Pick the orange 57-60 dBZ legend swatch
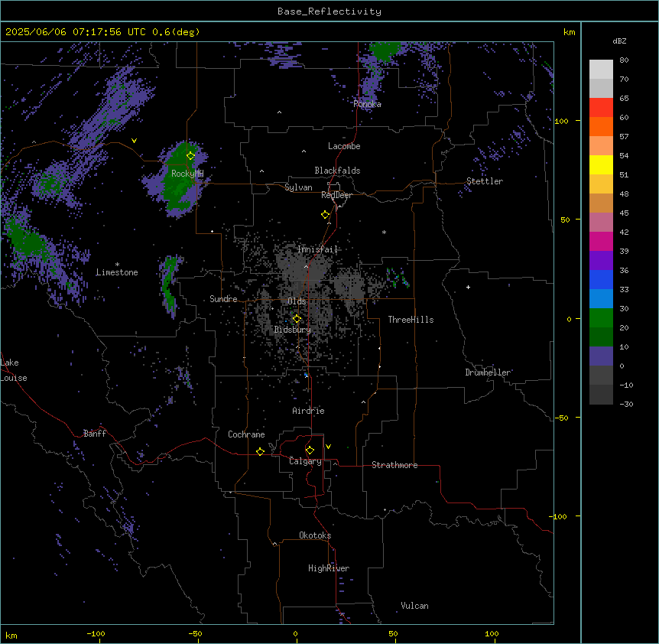 click(x=601, y=126)
